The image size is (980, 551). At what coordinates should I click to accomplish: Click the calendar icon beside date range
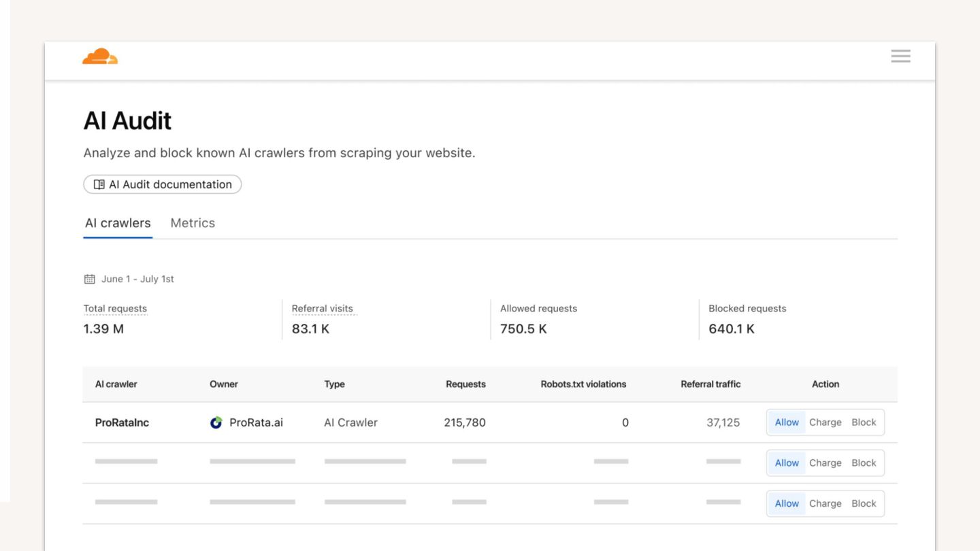click(89, 279)
